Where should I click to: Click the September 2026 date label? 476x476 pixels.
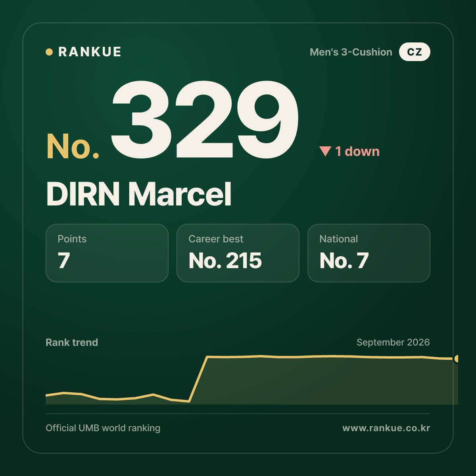(393, 342)
